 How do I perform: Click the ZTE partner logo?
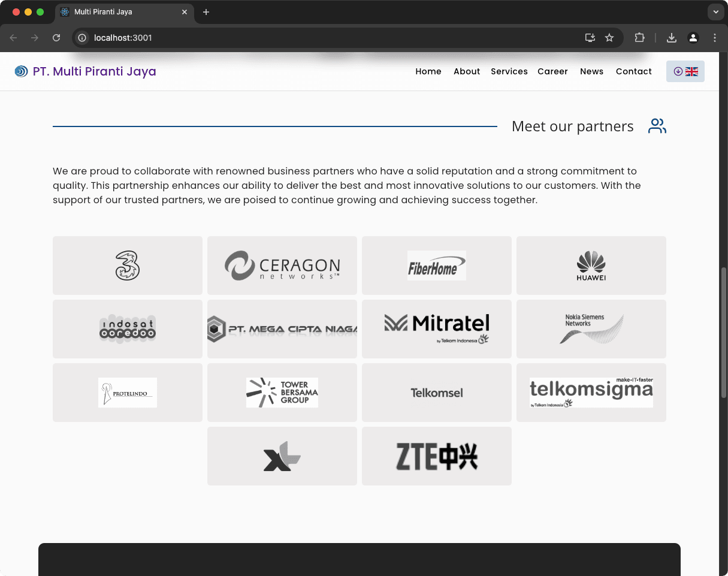[437, 456]
